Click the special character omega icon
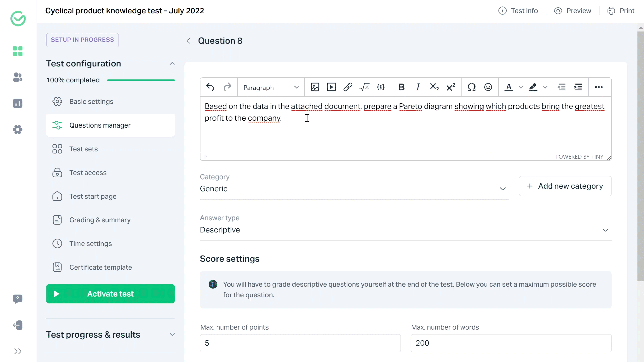The image size is (644, 362). 471,87
